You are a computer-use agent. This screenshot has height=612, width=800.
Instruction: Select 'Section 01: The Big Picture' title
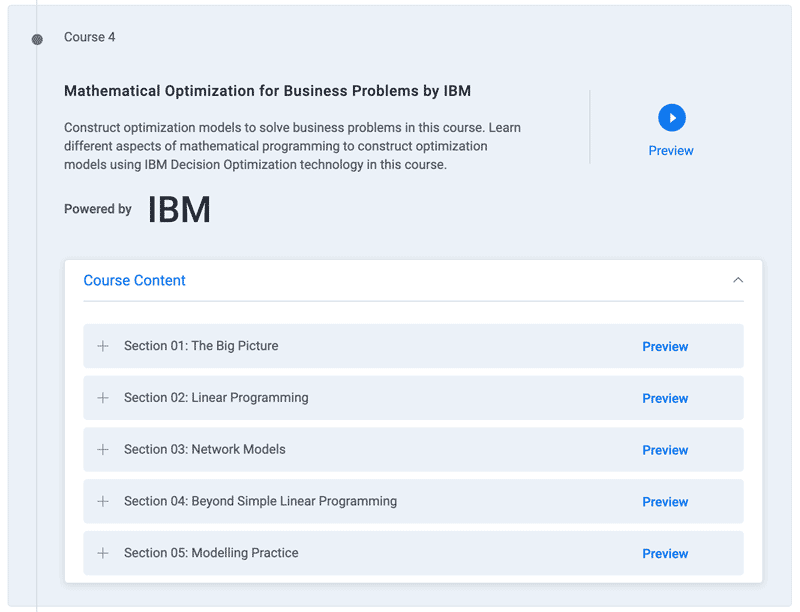point(201,346)
